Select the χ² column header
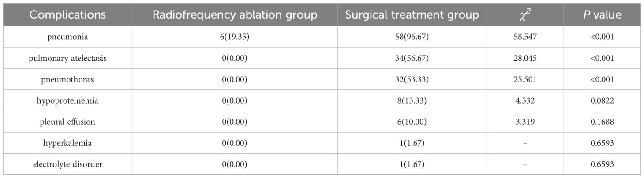 click(x=522, y=15)
